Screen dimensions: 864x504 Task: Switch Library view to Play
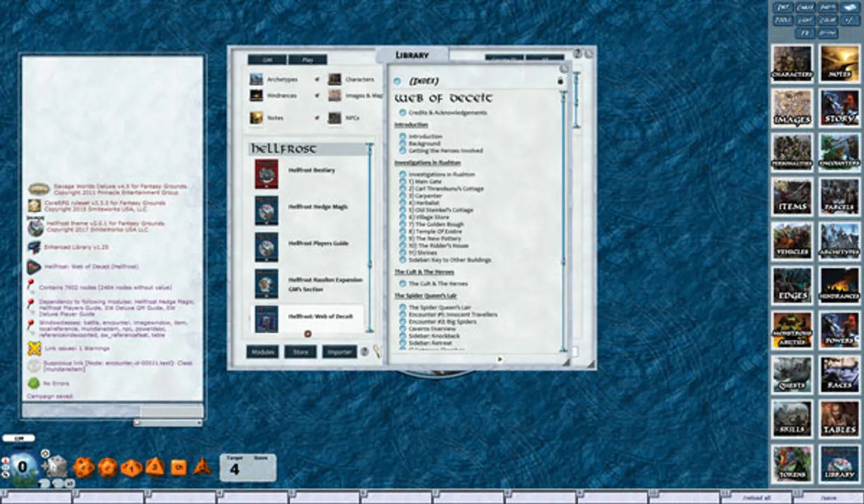point(307,60)
